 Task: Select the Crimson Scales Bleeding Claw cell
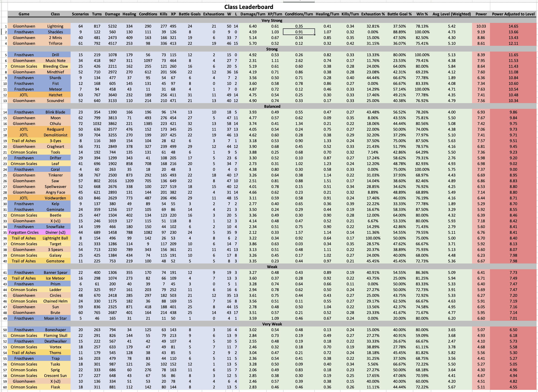coord(55,66)
